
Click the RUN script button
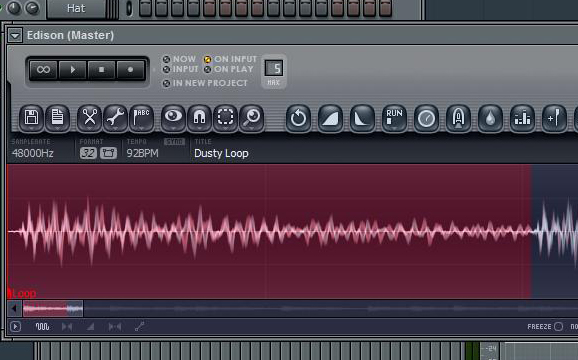[x=394, y=118]
